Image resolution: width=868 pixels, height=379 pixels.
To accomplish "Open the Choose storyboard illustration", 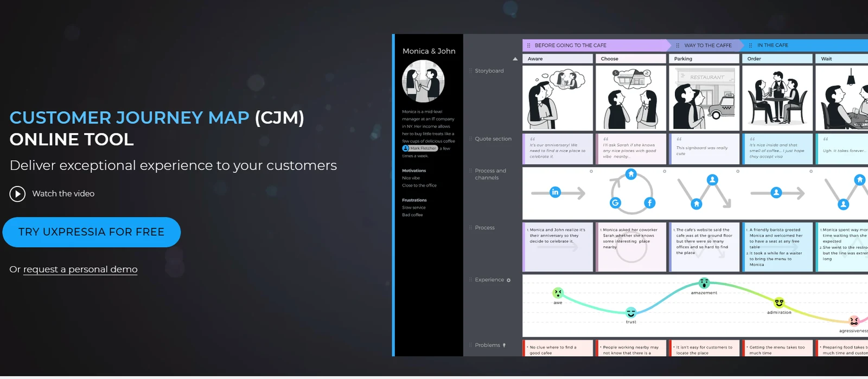I will tap(631, 98).
